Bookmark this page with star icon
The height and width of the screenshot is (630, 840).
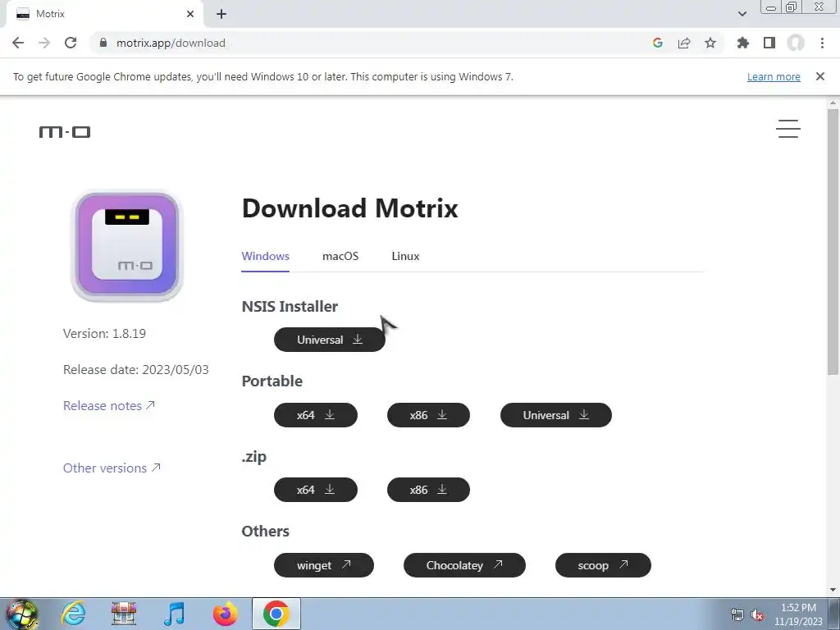tap(710, 43)
